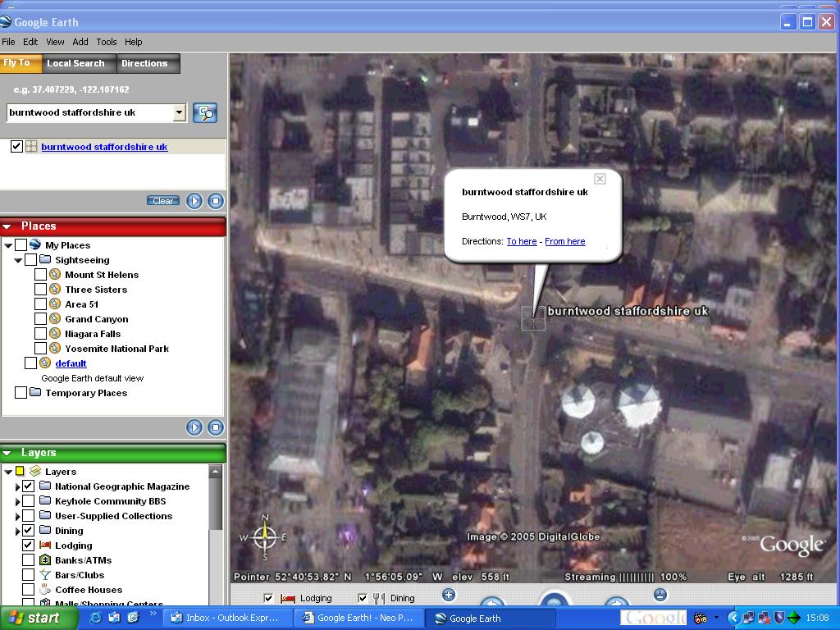Click the placemark icon beside Yosemite National Park

55,348
